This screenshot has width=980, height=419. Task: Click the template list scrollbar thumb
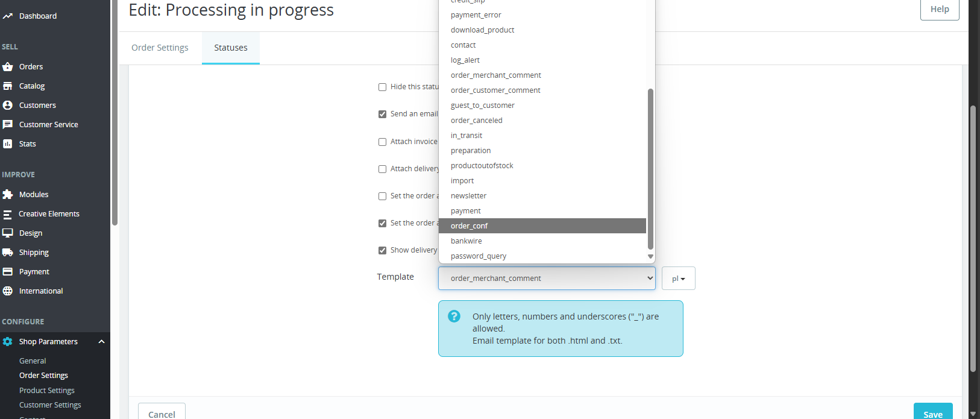coord(650,169)
